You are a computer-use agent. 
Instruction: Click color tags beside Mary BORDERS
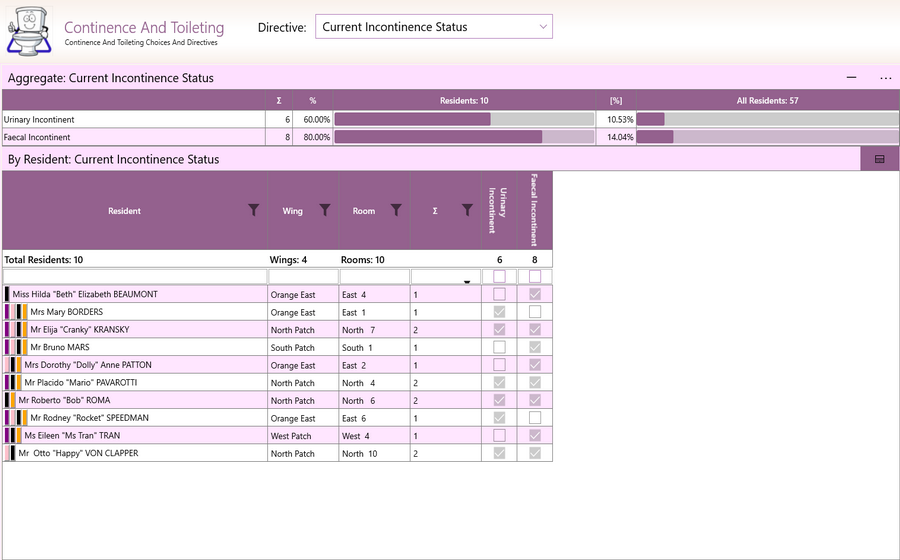(16, 312)
